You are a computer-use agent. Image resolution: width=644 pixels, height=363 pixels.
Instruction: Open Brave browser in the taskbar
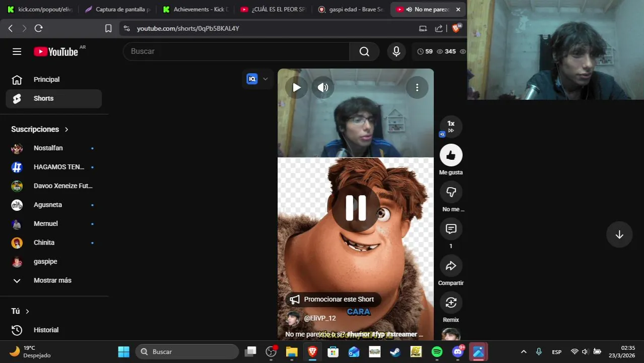tap(312, 351)
